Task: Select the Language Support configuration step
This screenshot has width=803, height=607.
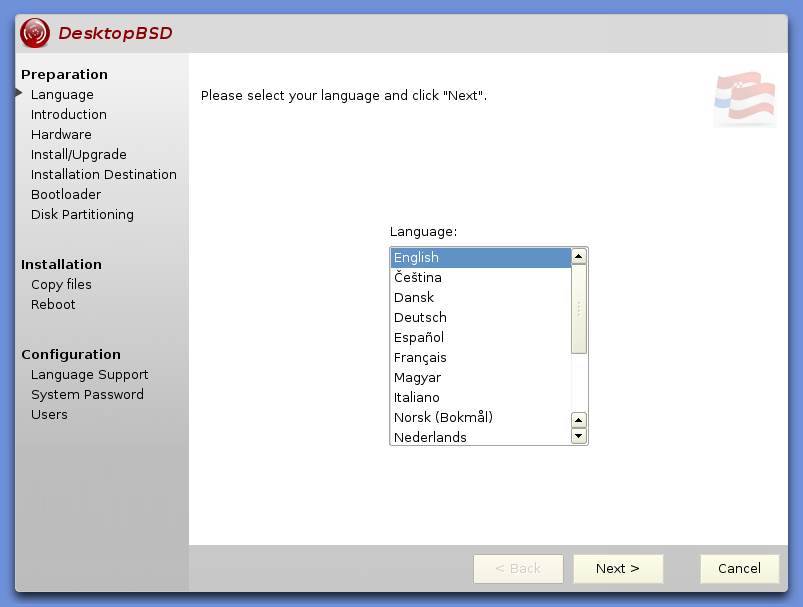Action: point(89,374)
